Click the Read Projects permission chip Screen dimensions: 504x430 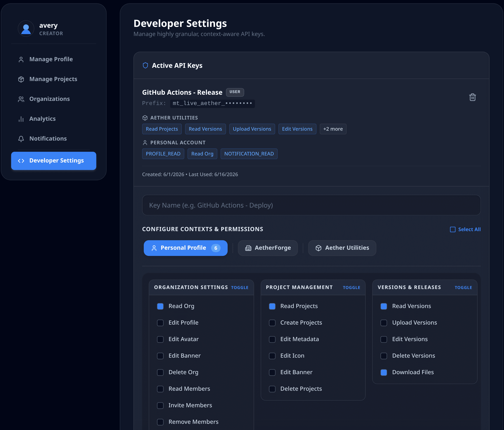coord(162,129)
